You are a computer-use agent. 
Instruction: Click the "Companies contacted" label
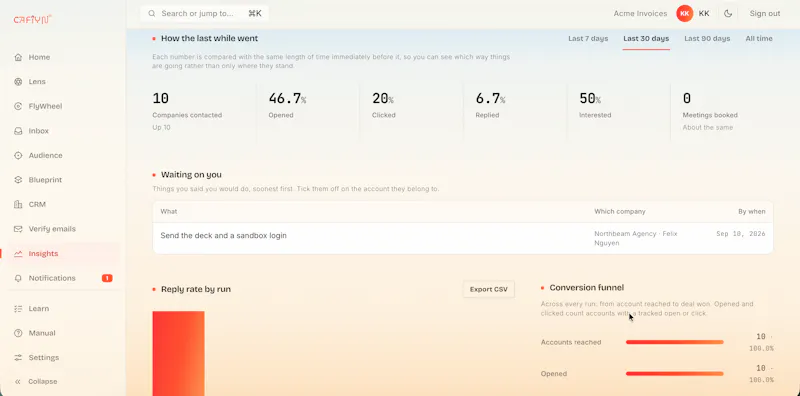(187, 115)
